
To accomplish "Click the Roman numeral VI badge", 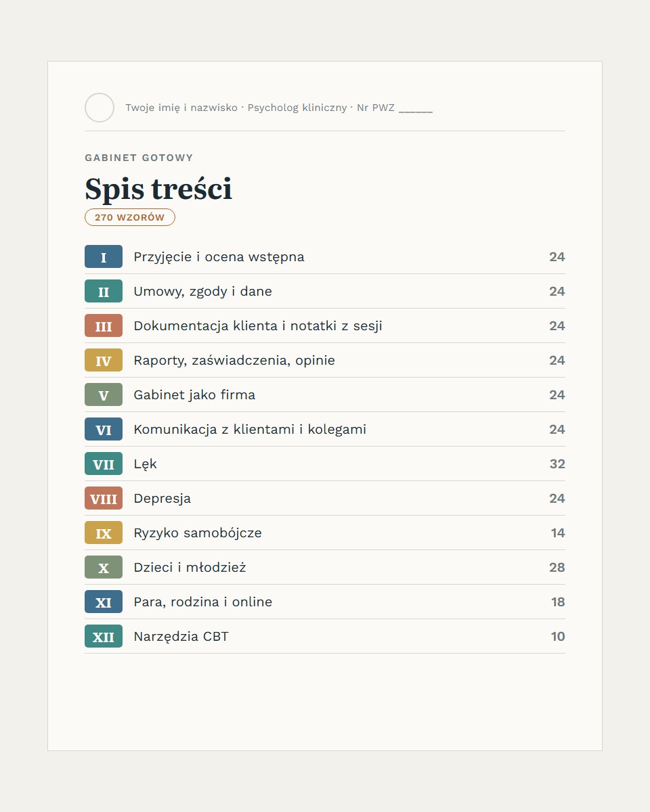I will point(104,429).
